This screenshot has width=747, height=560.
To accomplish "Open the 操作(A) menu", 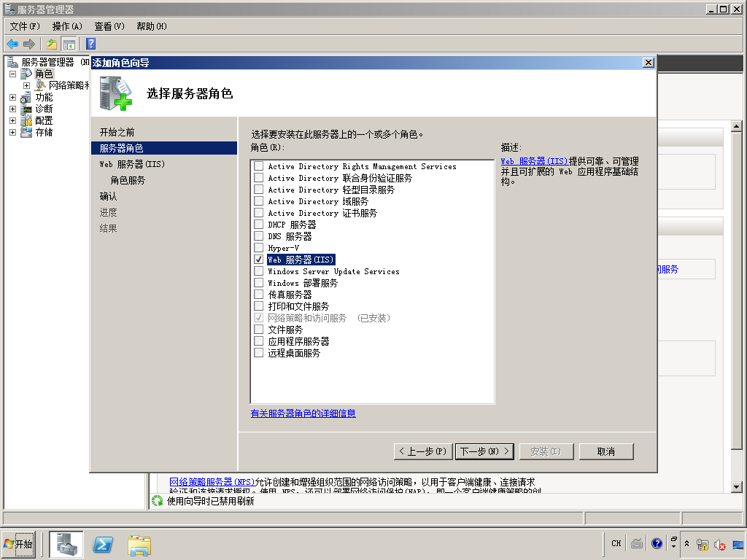I will pos(67,26).
